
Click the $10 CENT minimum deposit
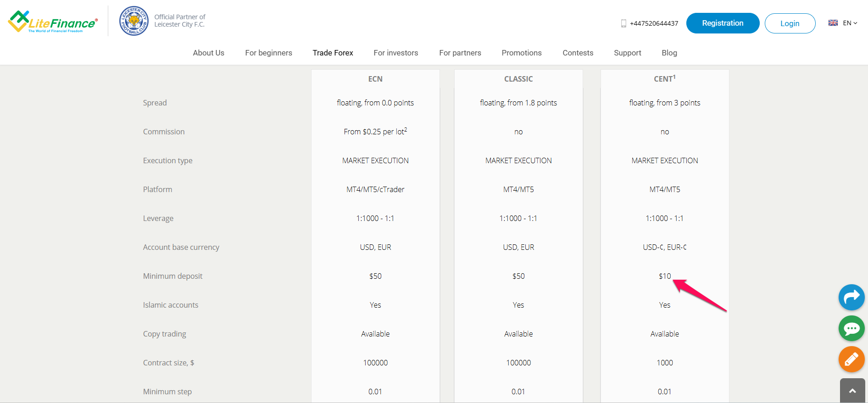coord(665,276)
